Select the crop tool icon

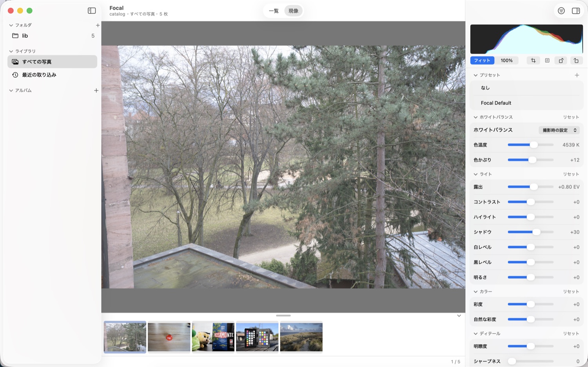533,60
